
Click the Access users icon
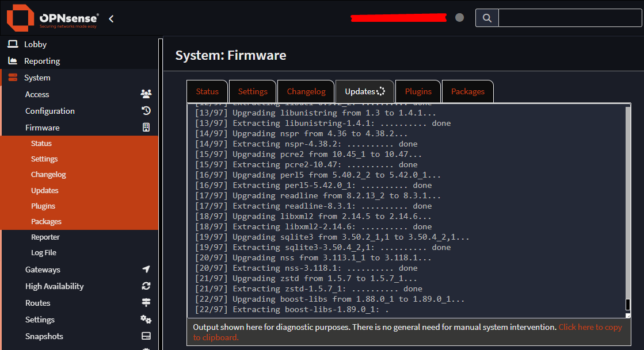(146, 94)
